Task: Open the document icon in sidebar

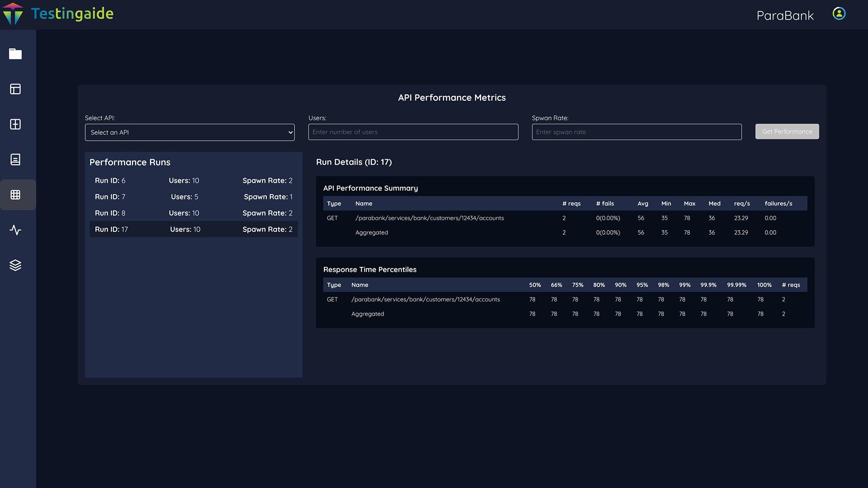Action: point(15,159)
